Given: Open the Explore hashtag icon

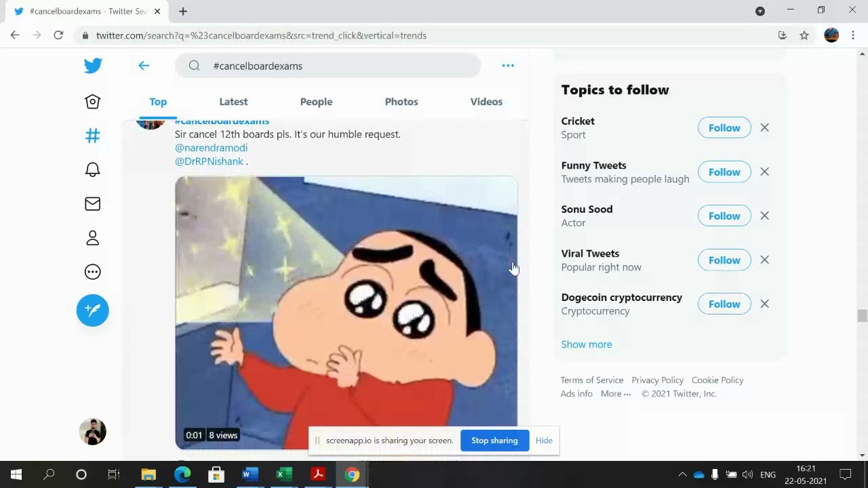Looking at the screenshot, I should [x=93, y=136].
